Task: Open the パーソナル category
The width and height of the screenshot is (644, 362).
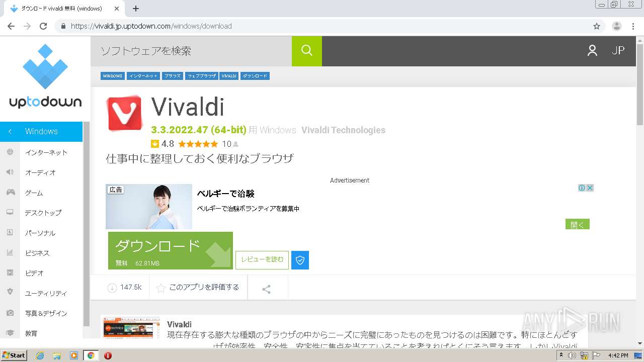Action: pos(40,233)
